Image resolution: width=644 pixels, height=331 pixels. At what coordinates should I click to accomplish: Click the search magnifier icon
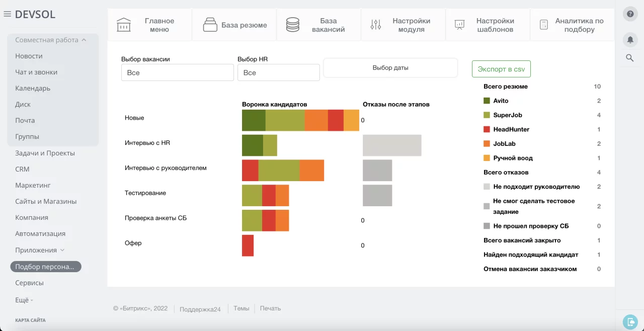[630, 58]
